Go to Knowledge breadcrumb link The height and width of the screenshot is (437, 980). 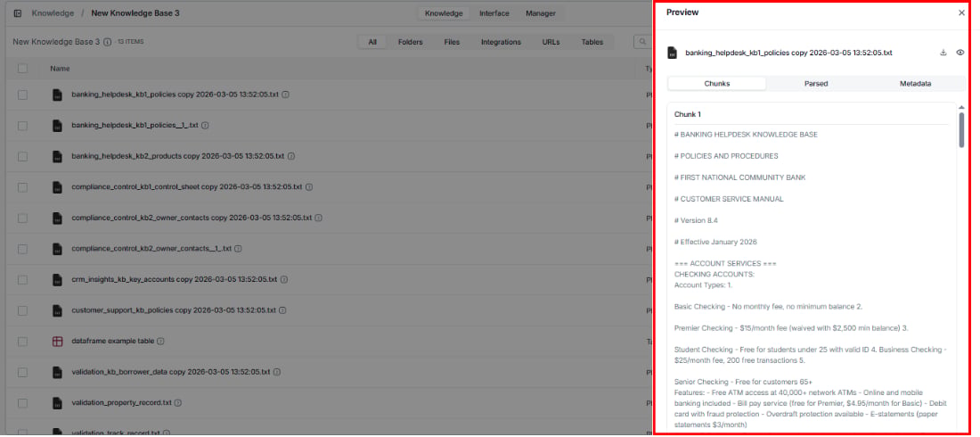(53, 13)
